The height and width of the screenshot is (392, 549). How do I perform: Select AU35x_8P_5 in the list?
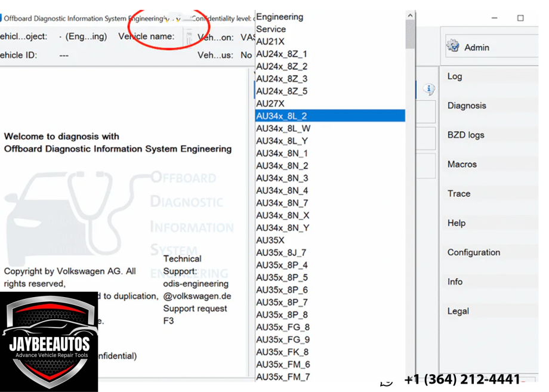pos(330,277)
